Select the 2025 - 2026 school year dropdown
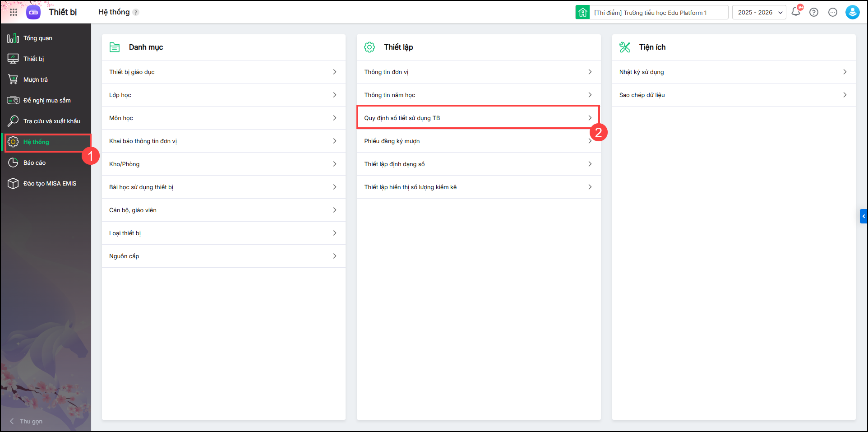868x432 pixels. [759, 13]
